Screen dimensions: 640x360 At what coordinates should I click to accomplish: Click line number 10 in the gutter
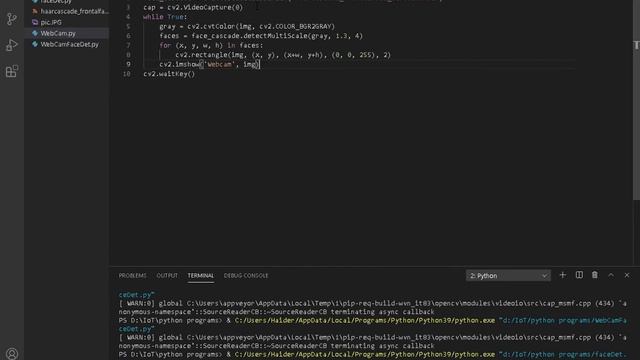coord(127,74)
